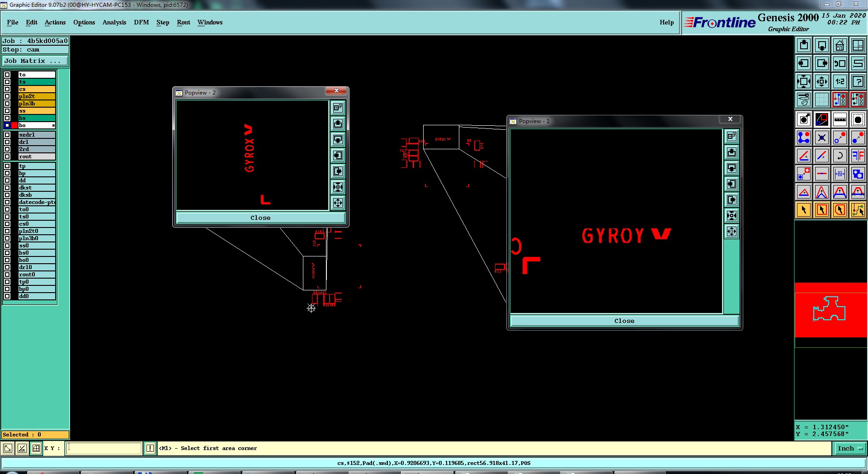Click Close button in Popview - 2
The height and width of the screenshot is (474, 868).
click(260, 218)
